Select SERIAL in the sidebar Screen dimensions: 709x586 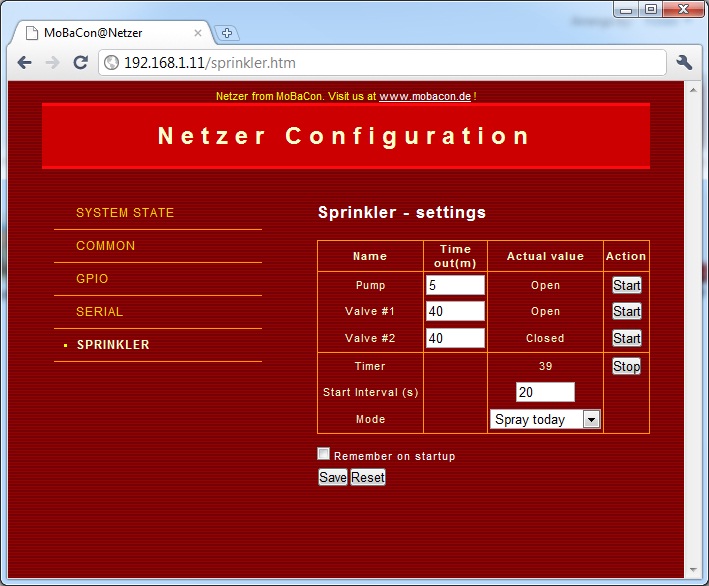tap(100, 312)
